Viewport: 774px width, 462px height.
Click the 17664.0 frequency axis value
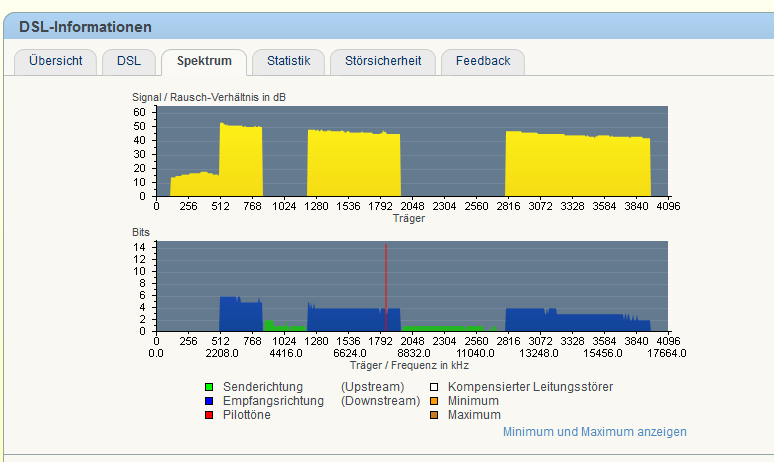[667, 353]
